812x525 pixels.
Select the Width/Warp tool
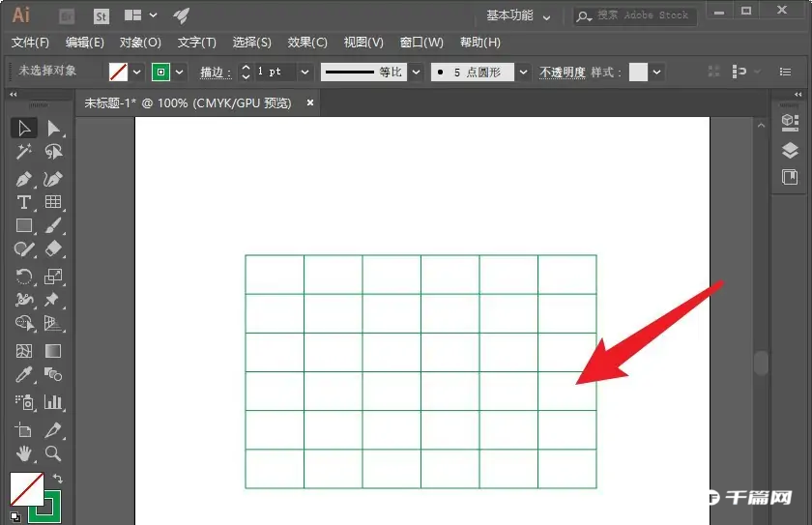tap(24, 300)
